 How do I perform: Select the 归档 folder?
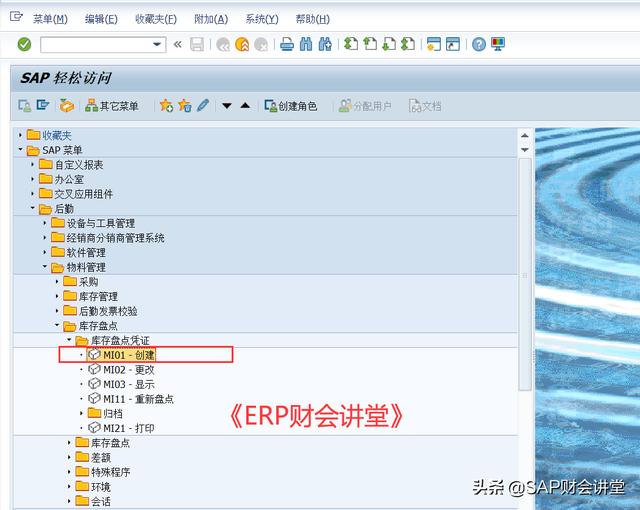tap(113, 414)
